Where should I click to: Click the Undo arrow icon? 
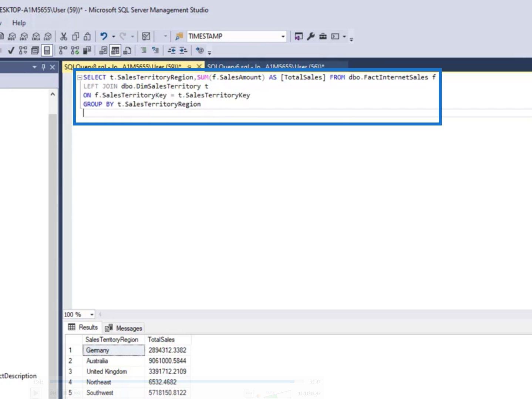point(104,36)
